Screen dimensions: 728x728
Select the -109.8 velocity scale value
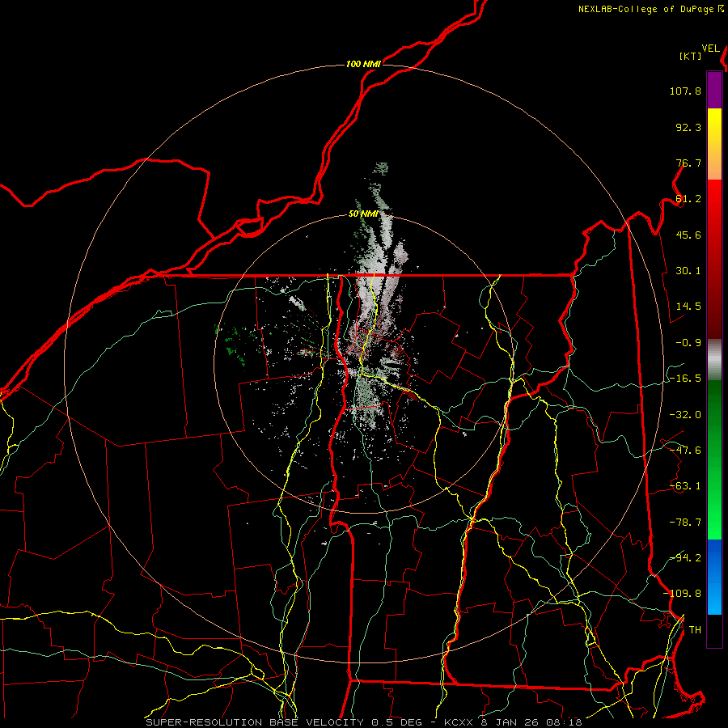point(682,594)
